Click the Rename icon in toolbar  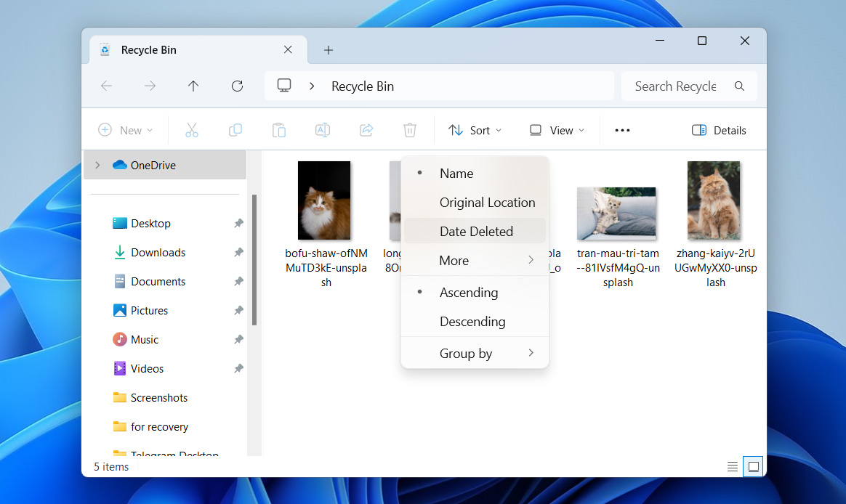[x=323, y=130]
